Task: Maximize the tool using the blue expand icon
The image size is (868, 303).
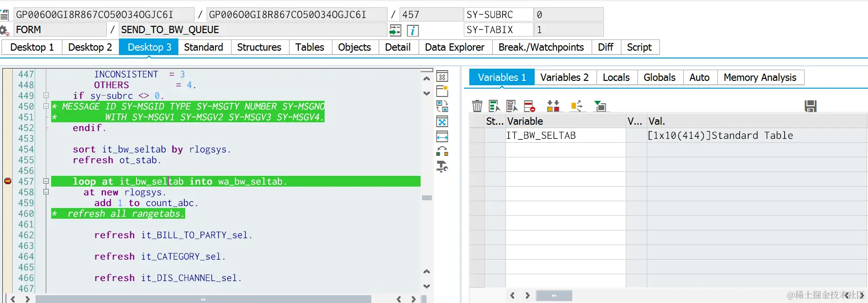Action: click(442, 122)
